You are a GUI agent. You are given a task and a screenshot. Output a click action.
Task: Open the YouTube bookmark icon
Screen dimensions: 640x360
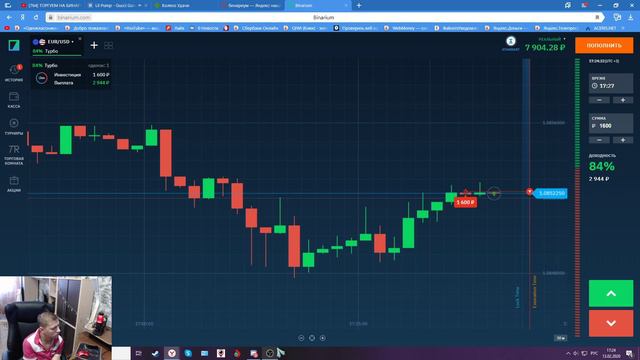tap(7, 28)
